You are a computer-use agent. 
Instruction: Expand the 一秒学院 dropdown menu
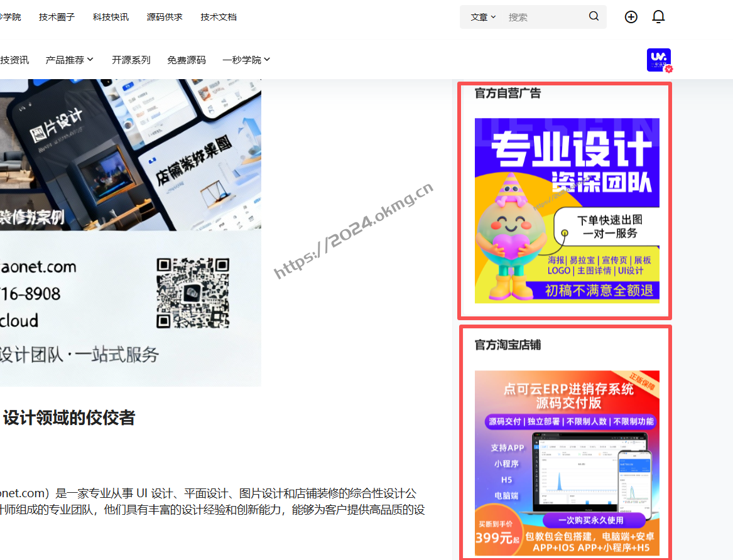[246, 59]
